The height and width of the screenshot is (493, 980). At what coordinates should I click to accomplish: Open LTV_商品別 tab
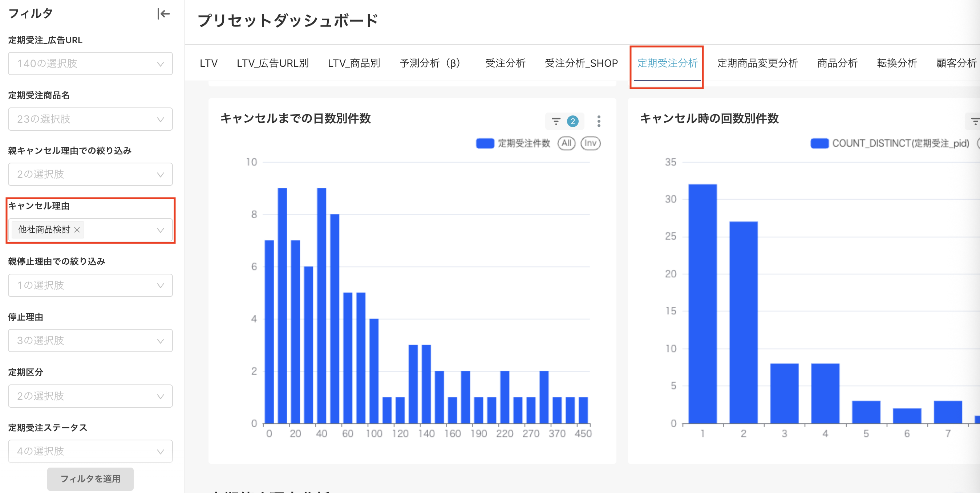click(354, 63)
